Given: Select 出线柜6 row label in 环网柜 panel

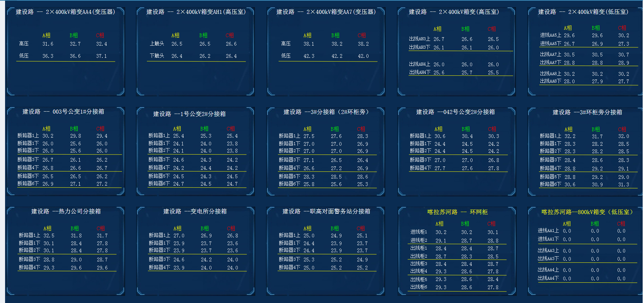Looking at the screenshot, I should pyautogui.click(x=418, y=287).
